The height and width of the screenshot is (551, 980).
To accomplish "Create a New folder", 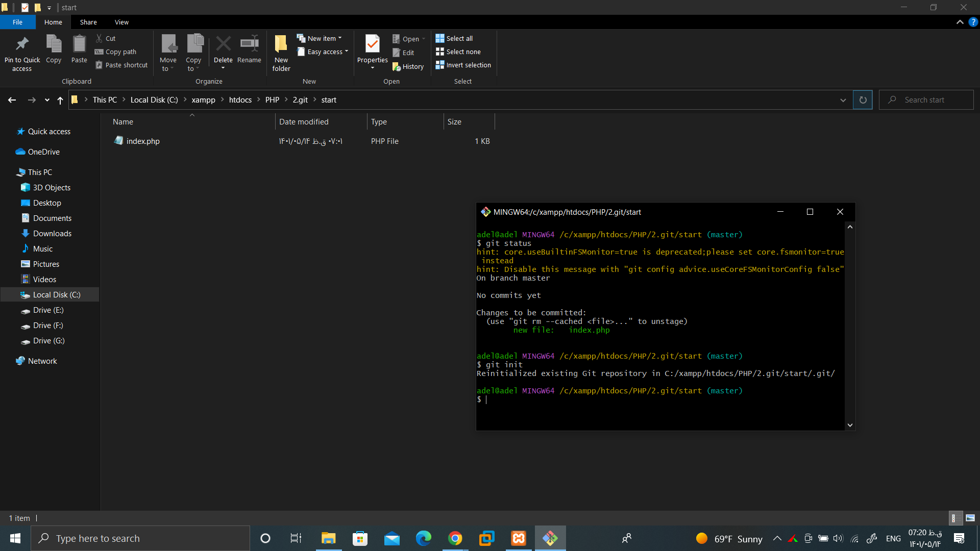I will coord(281,53).
